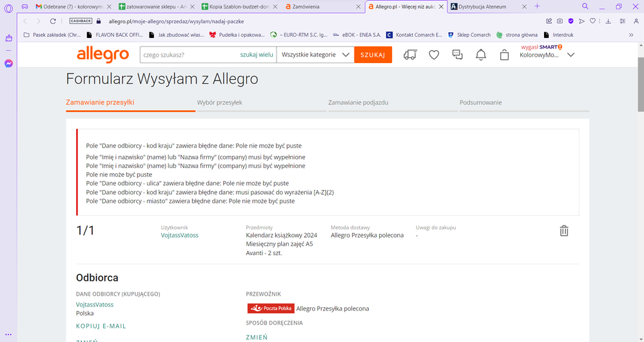Screen dimensions: 644x342
Task: Go back with the browser back arrow
Action: pos(25,21)
